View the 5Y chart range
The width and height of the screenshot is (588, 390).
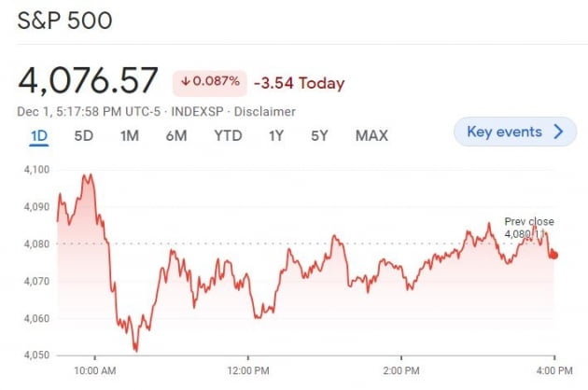point(320,136)
